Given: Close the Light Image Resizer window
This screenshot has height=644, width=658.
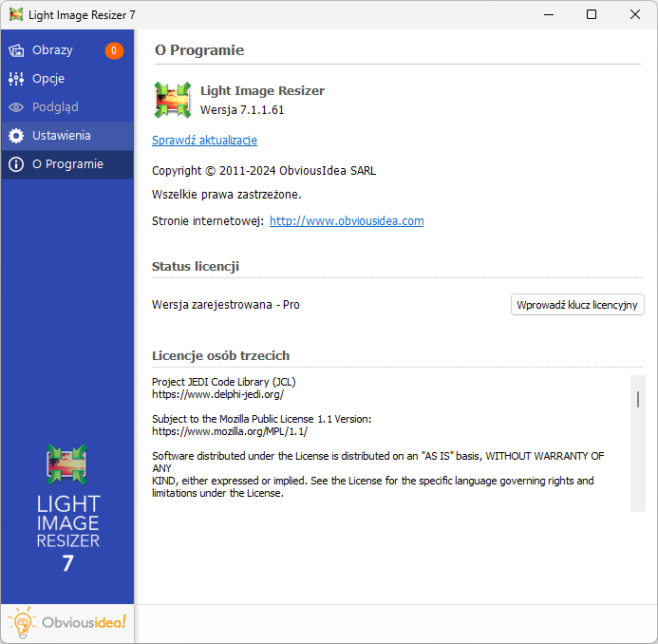Looking at the screenshot, I should point(635,14).
